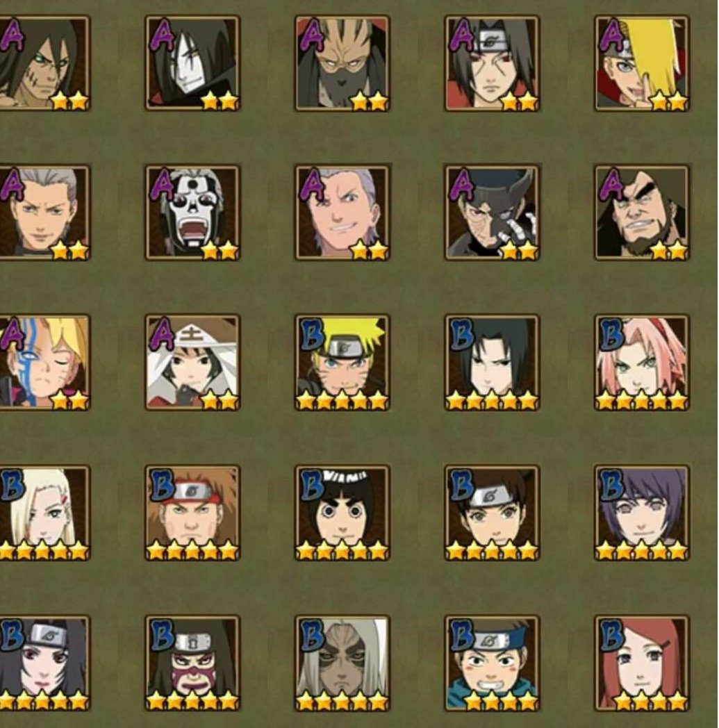Pick the blonde Deidara portrait in the top row
Image resolution: width=719 pixels, height=728 pixels.
coord(642,63)
